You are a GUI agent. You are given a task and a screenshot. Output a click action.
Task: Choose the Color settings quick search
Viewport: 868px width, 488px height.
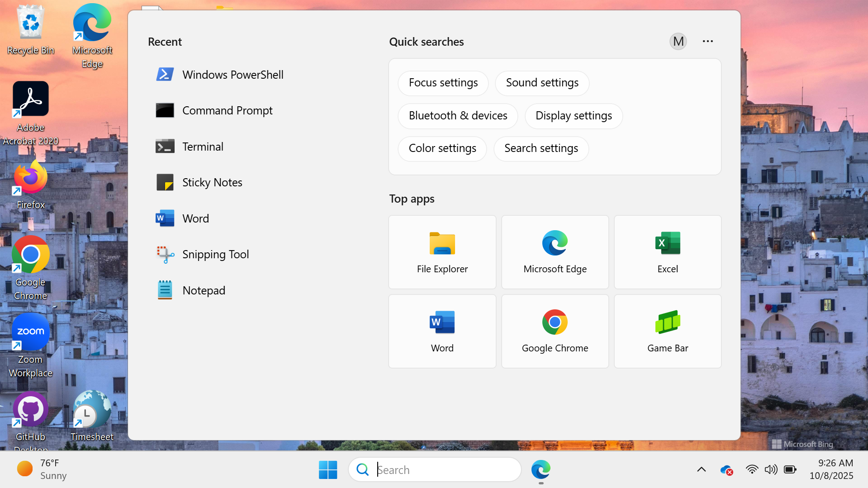[442, 148]
